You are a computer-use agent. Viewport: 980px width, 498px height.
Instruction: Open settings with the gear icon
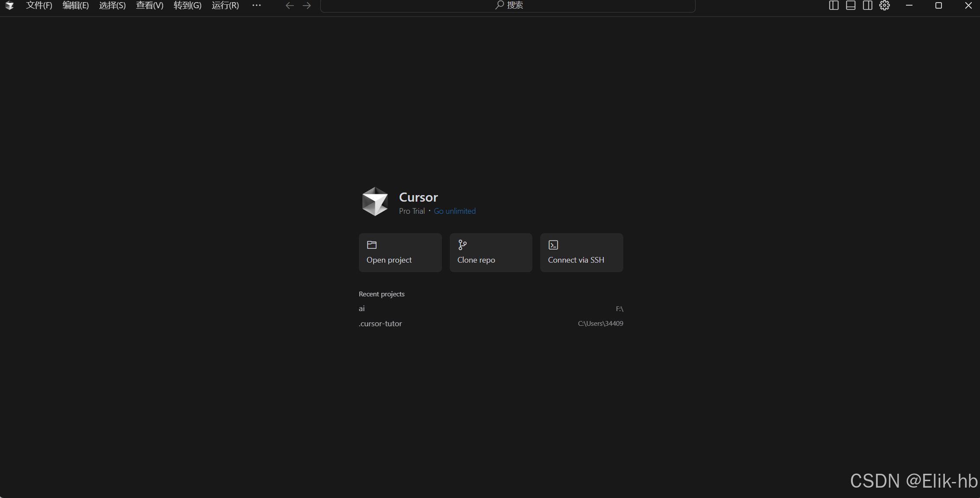[884, 6]
